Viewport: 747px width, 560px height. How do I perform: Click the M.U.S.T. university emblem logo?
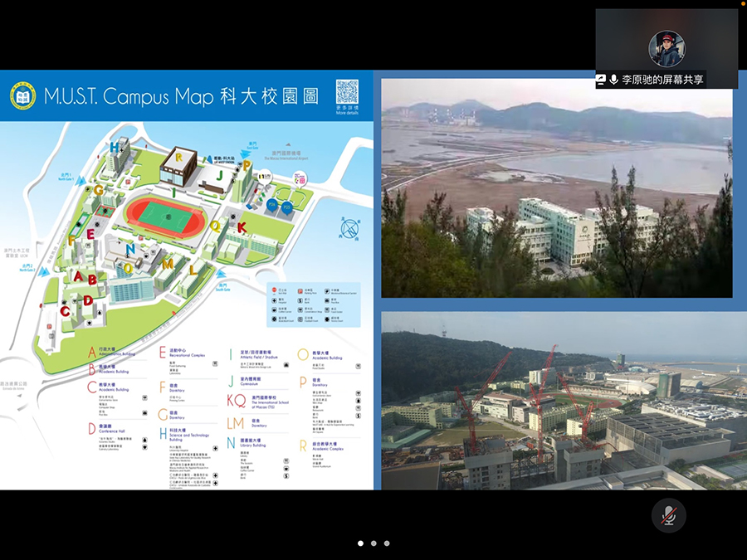tap(23, 96)
